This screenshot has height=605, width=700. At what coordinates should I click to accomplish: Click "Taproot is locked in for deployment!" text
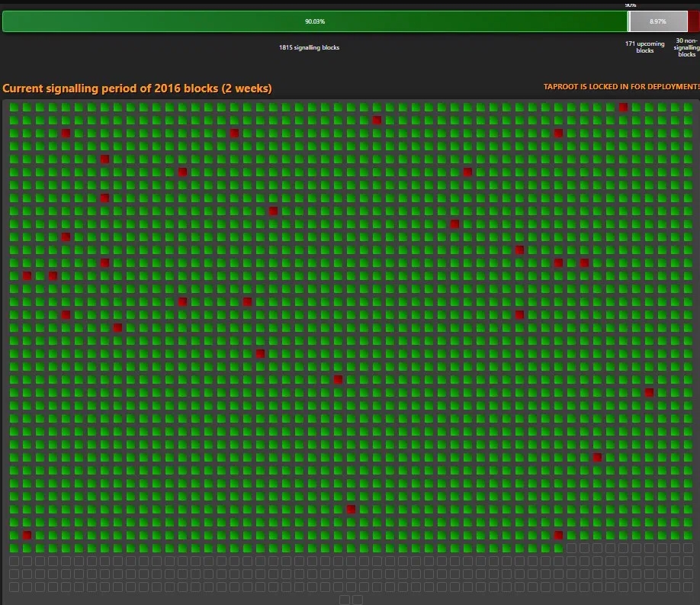pyautogui.click(x=621, y=87)
